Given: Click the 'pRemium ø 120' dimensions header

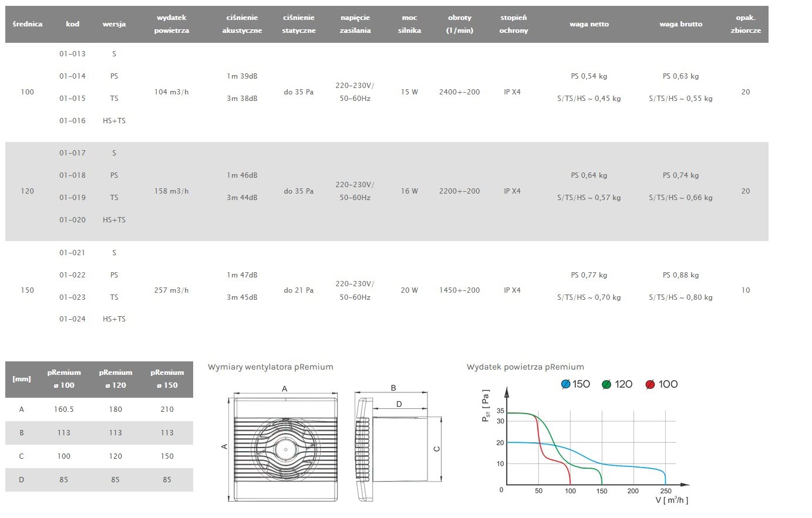Looking at the screenshot, I should pyautogui.click(x=116, y=379).
